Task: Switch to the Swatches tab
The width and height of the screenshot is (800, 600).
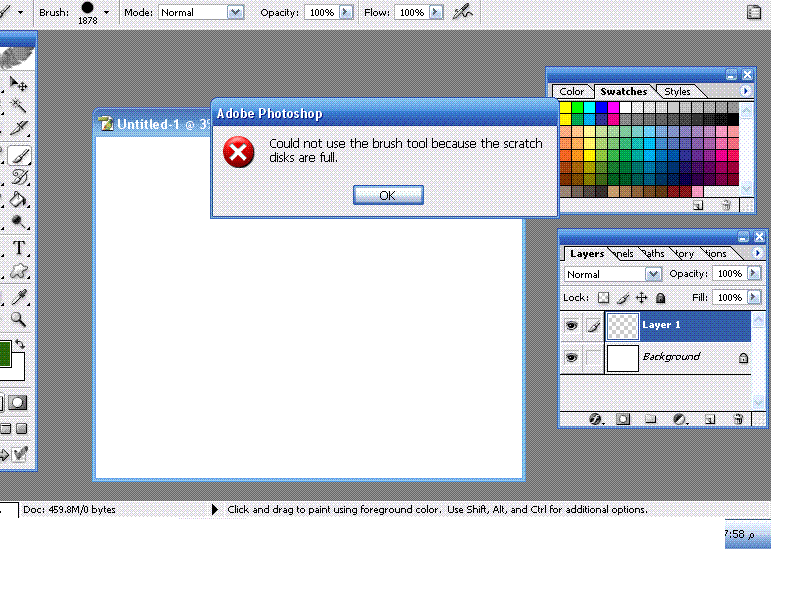Action: pyautogui.click(x=623, y=91)
